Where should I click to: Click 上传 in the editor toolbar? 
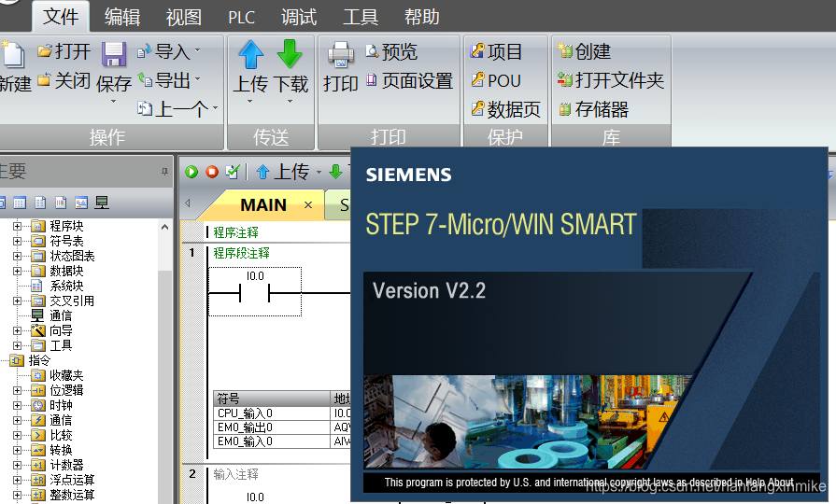point(284,172)
